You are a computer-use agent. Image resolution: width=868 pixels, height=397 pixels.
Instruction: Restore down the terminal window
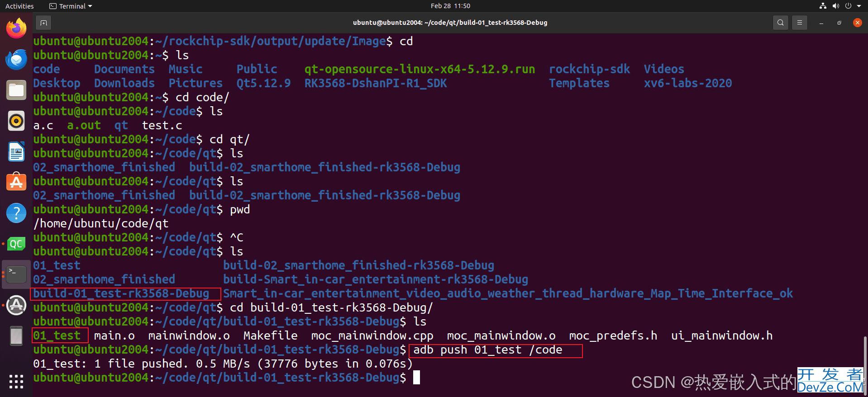(x=839, y=23)
